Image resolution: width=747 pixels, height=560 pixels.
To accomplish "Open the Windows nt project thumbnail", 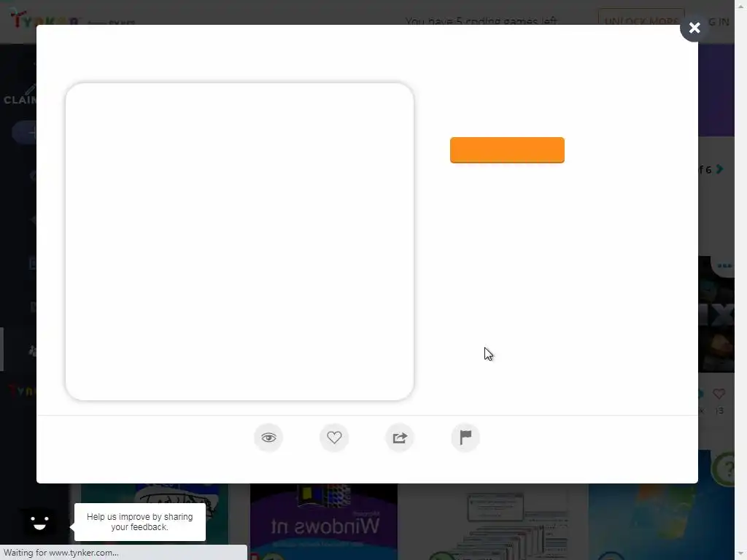I will [x=324, y=521].
